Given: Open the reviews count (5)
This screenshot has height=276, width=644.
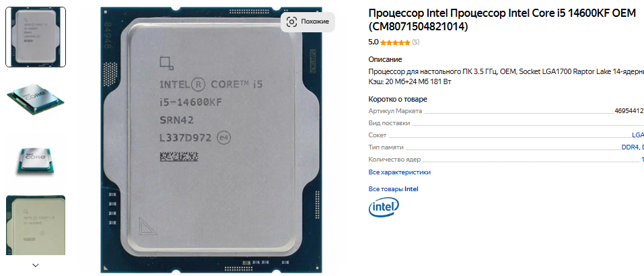Looking at the screenshot, I should click(416, 42).
